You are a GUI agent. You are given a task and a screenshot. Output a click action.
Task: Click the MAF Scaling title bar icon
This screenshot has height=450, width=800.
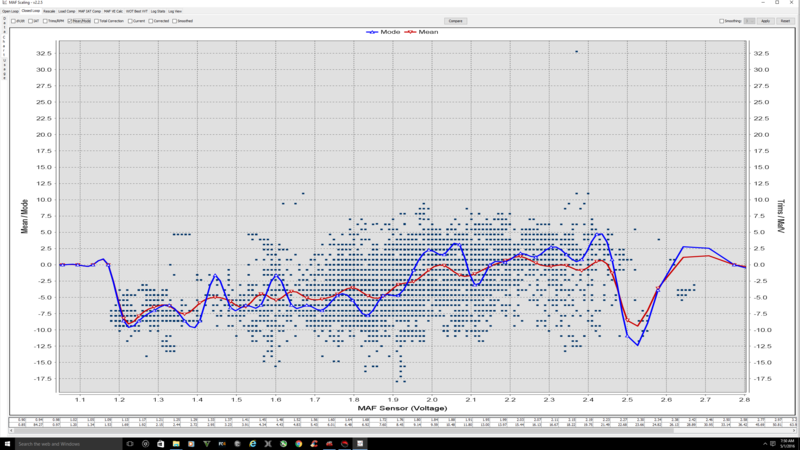pyautogui.click(x=4, y=2)
